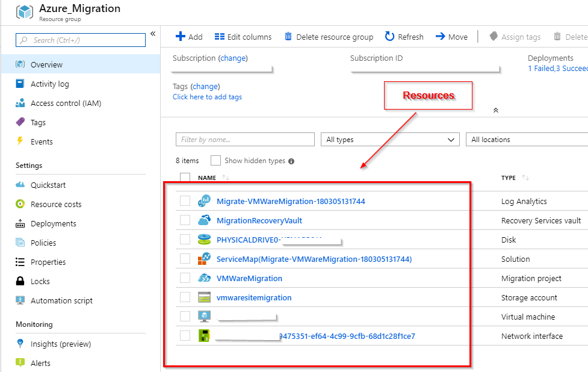Select Access control (IAM) menu item
The width and height of the screenshot is (588, 372).
(66, 103)
